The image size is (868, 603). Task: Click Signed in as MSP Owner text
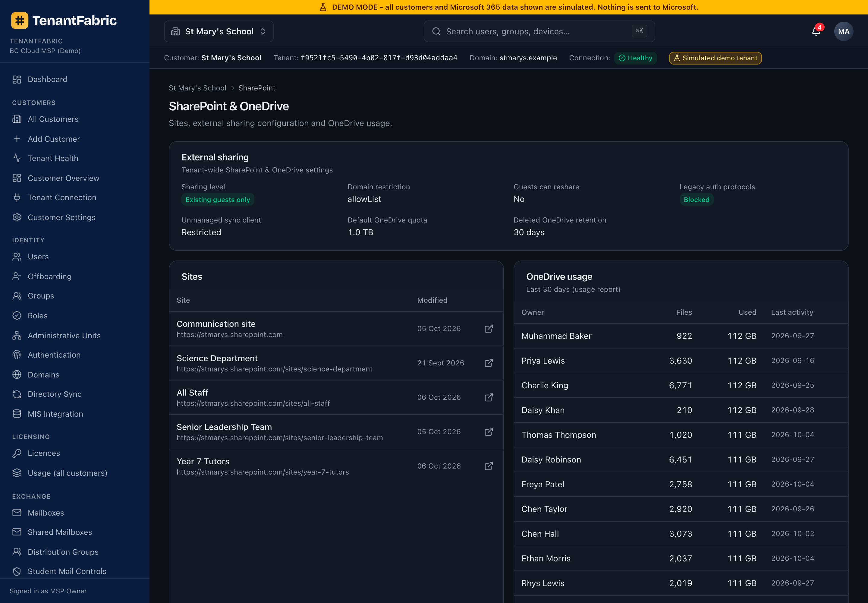[48, 591]
